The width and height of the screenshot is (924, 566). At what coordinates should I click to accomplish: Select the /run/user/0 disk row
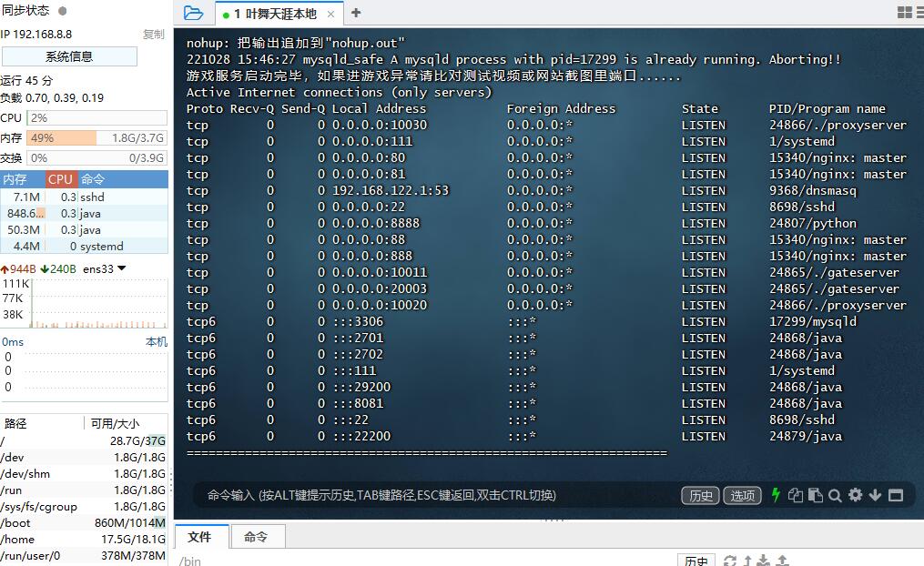[x=84, y=556]
